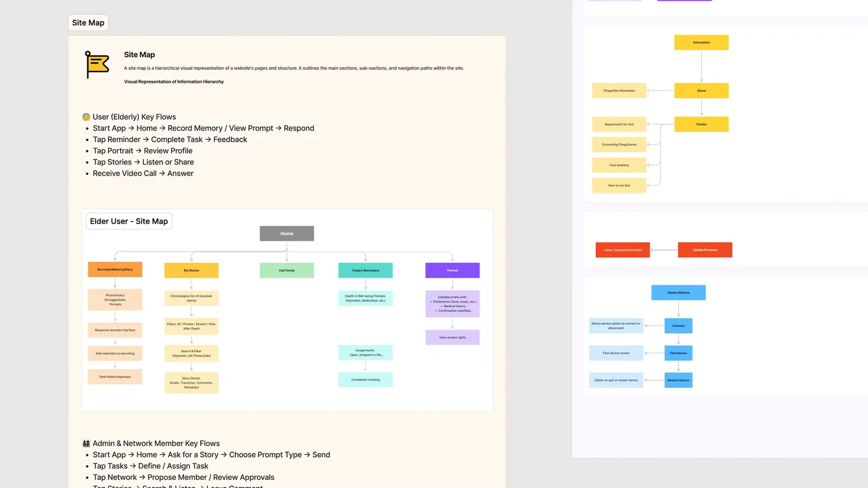Click the yellow flag icon
The image size is (868, 488).
(x=97, y=65)
